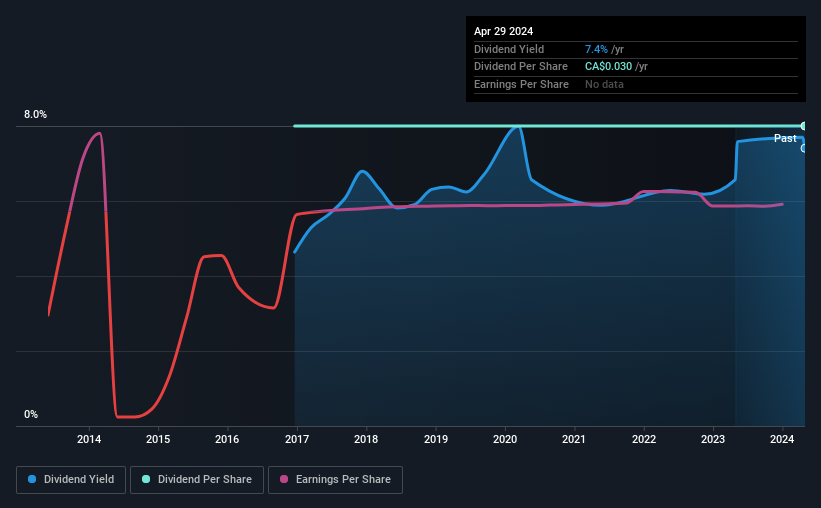Click the 7.4% dividend yield value in tooltip

tap(596, 49)
